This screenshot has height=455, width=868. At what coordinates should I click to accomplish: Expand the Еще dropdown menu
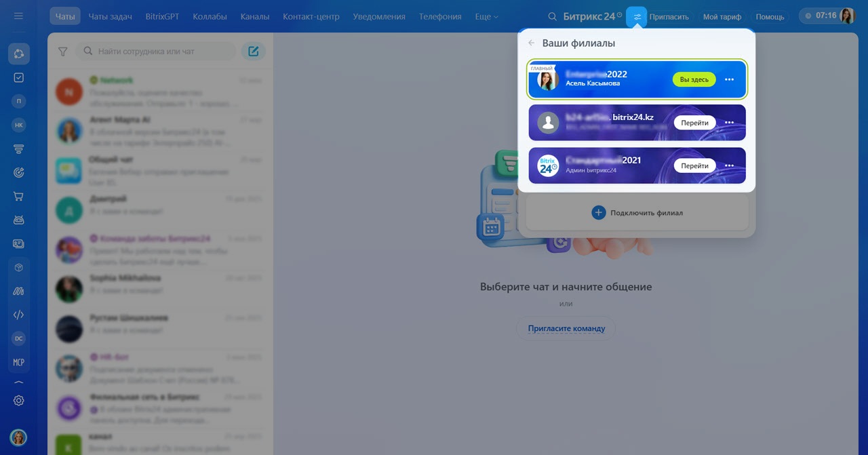click(x=486, y=16)
